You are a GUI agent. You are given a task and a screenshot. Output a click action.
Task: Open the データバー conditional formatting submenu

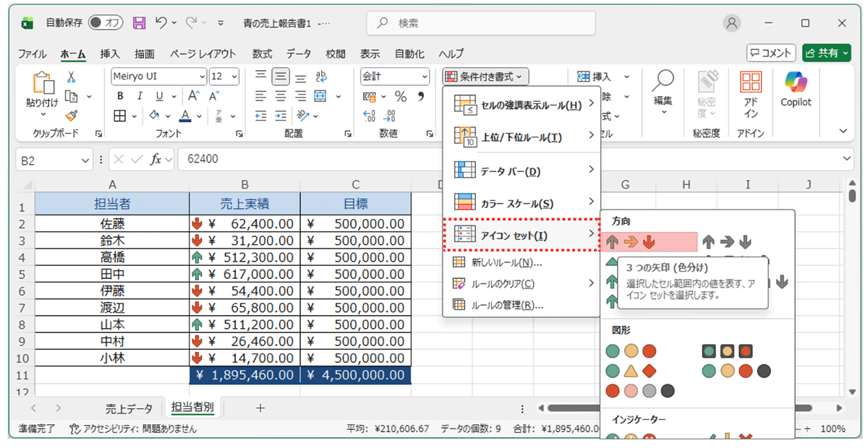tap(502, 171)
